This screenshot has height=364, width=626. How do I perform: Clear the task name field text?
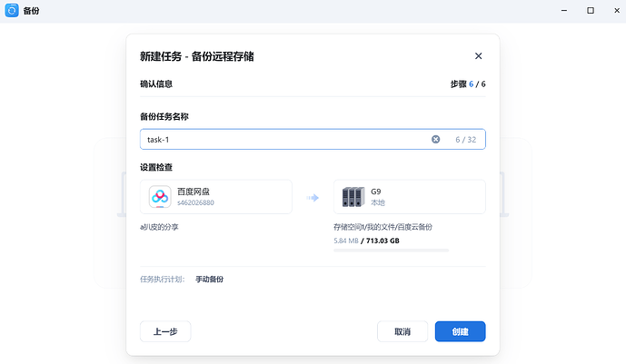(x=435, y=139)
